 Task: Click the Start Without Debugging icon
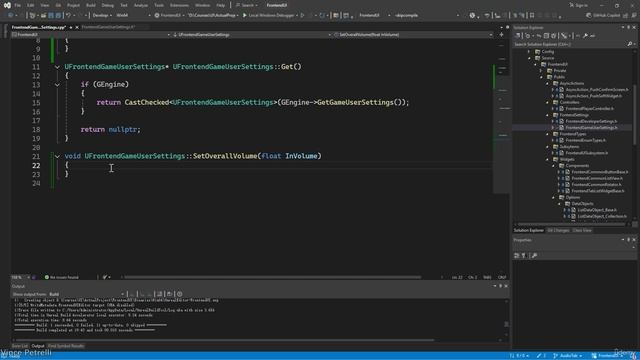pos(302,15)
